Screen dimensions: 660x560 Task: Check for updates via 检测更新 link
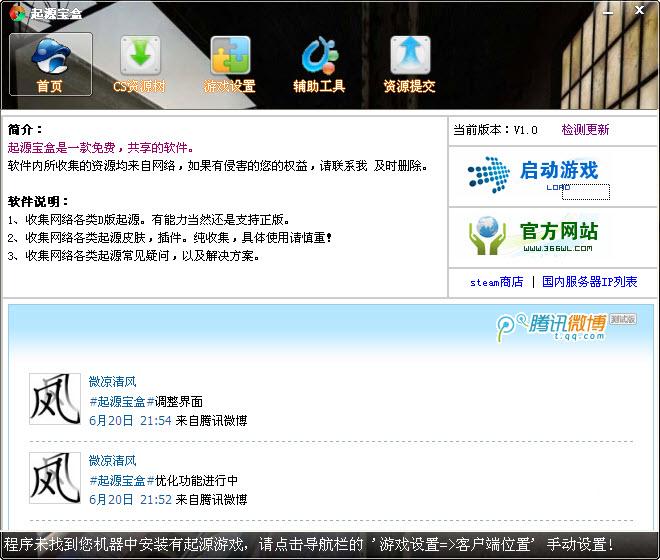[585, 130]
